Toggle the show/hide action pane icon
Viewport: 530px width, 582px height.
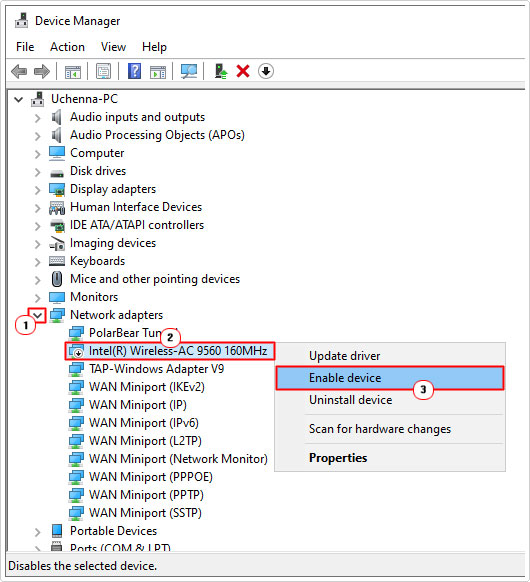pos(158,71)
